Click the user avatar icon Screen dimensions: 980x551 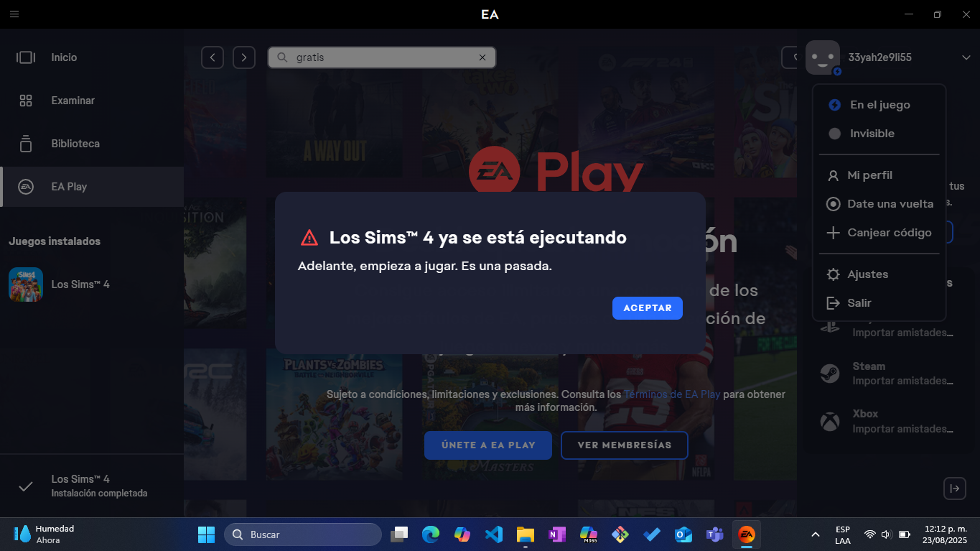pos(823,57)
